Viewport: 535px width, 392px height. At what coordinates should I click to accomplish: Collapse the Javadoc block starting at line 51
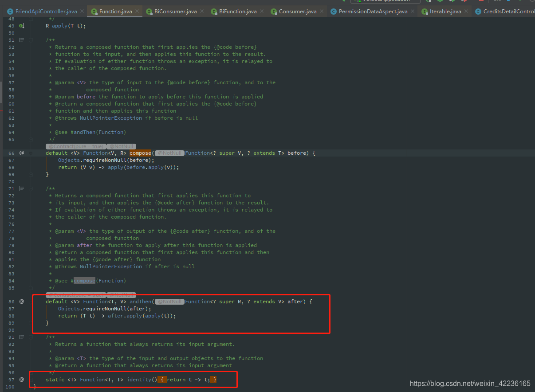31,40
